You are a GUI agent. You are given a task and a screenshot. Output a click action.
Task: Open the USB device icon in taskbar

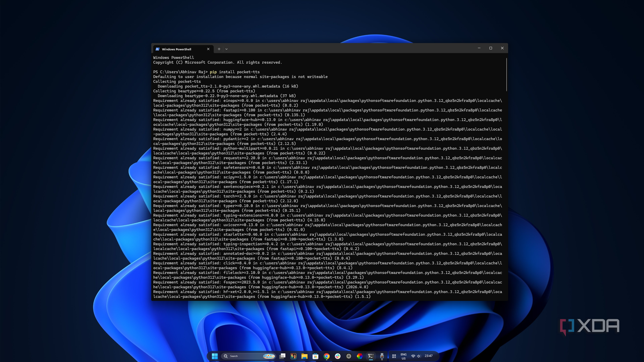pyautogui.click(x=382, y=356)
